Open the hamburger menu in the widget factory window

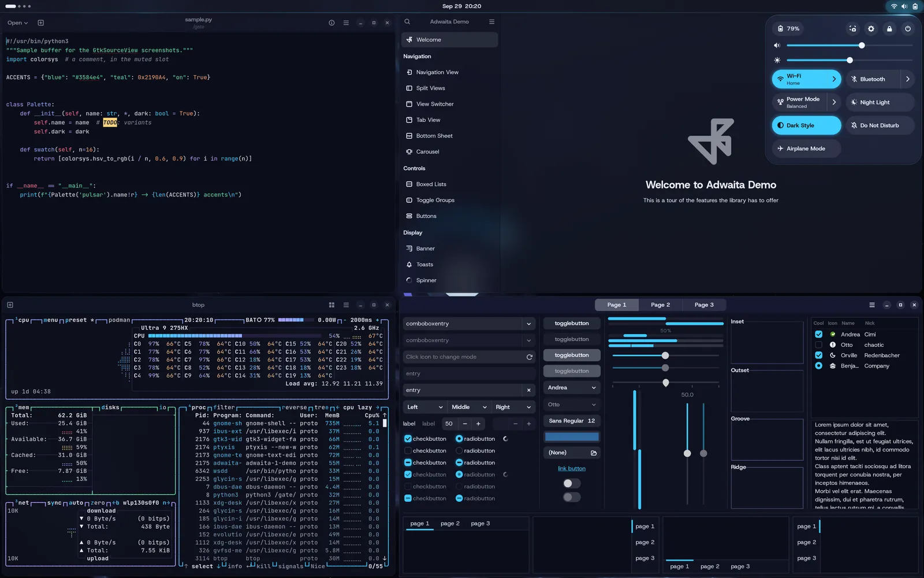point(871,305)
